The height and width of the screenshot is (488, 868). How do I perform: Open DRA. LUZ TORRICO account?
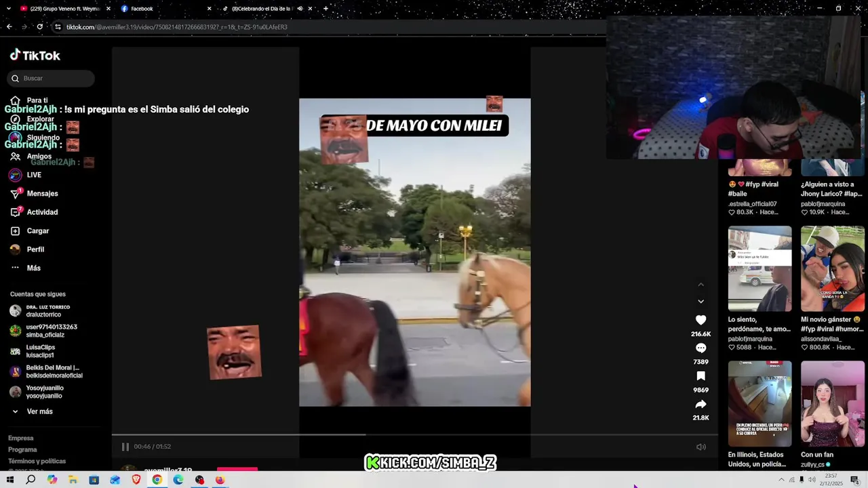point(47,311)
